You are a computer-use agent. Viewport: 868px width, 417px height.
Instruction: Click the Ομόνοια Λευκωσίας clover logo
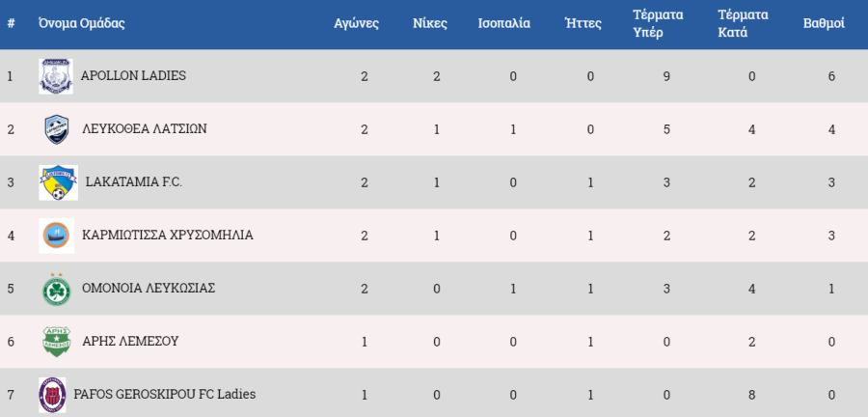point(57,289)
